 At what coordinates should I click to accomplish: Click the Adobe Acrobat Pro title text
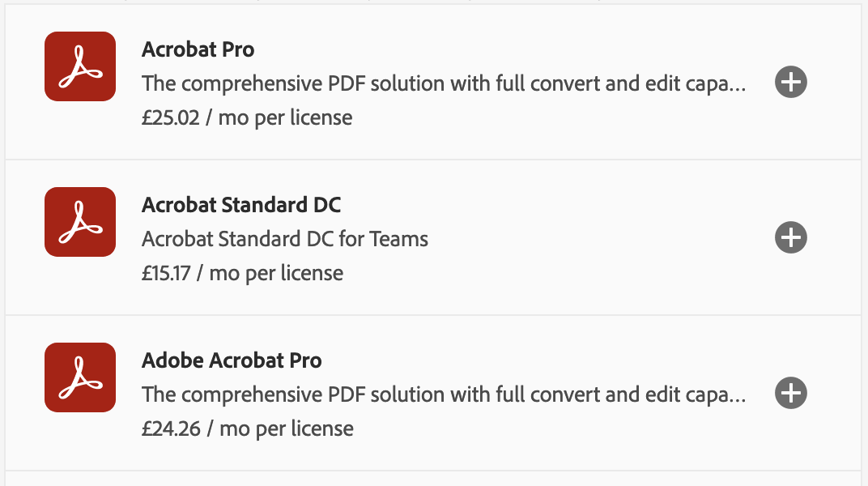click(232, 360)
